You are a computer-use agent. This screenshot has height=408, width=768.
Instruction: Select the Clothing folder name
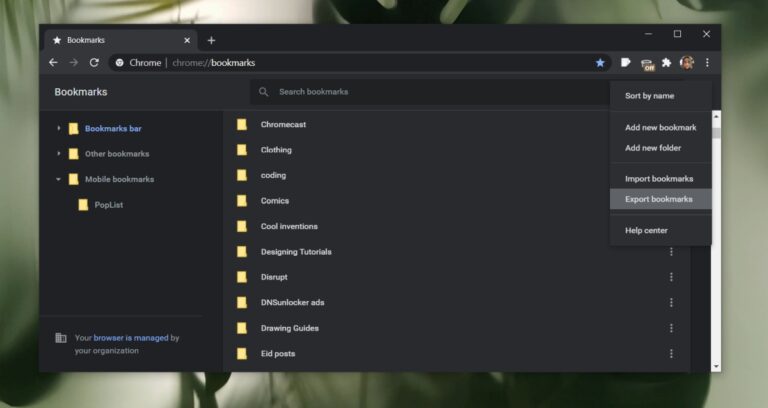tap(276, 150)
